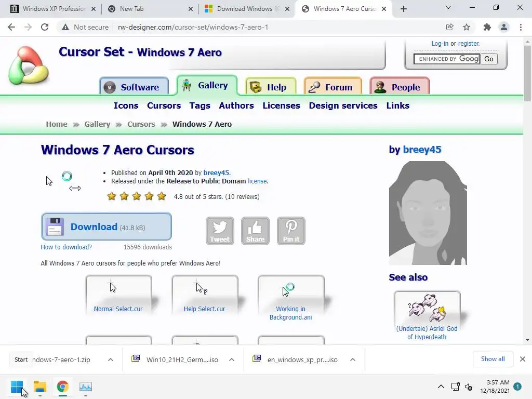The width and height of the screenshot is (532, 399).
Task: Open the Chrome extensions puzzle icon
Action: (487, 27)
